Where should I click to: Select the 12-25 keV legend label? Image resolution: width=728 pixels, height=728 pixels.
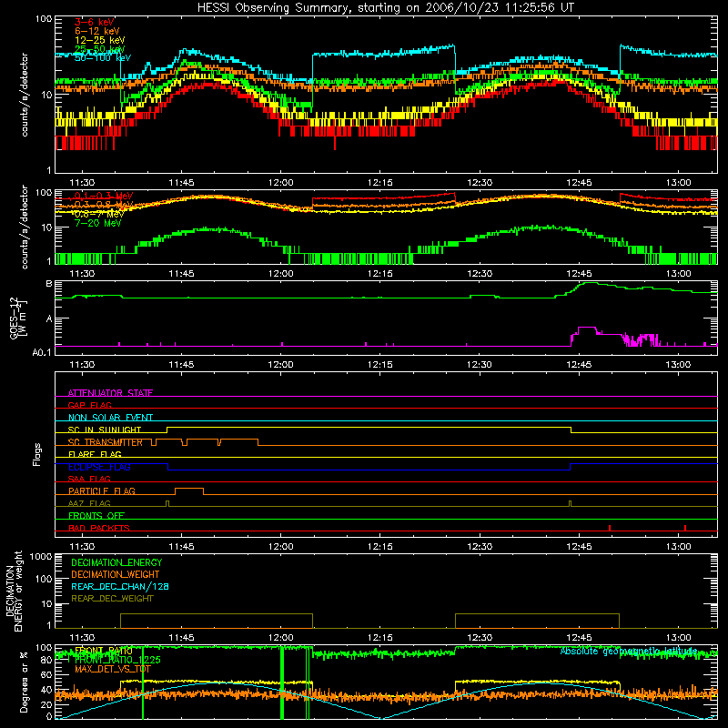[x=100, y=40]
